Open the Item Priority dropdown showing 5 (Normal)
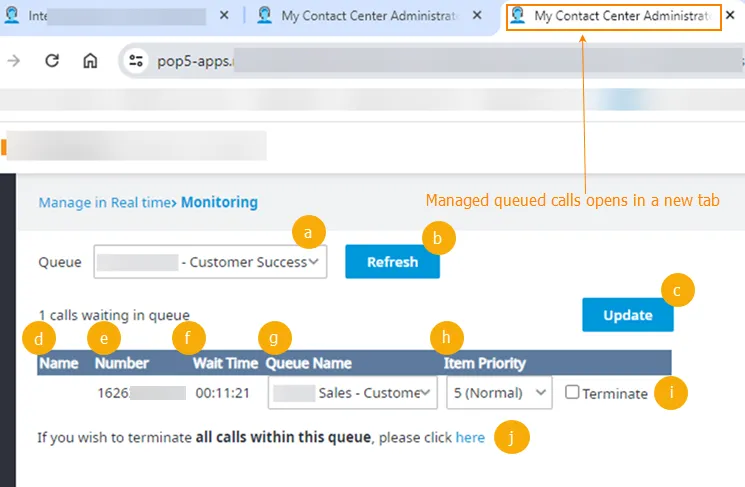745x487 pixels. click(x=499, y=393)
